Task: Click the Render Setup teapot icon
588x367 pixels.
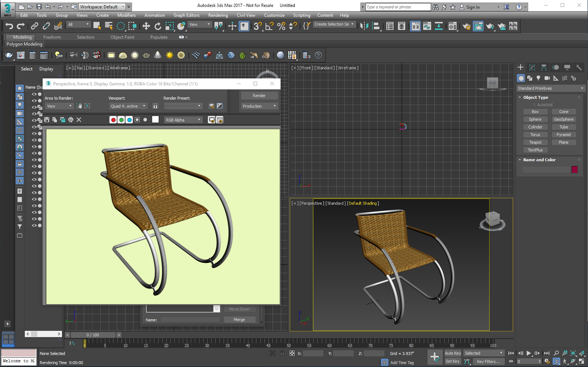Action: [x=467, y=26]
